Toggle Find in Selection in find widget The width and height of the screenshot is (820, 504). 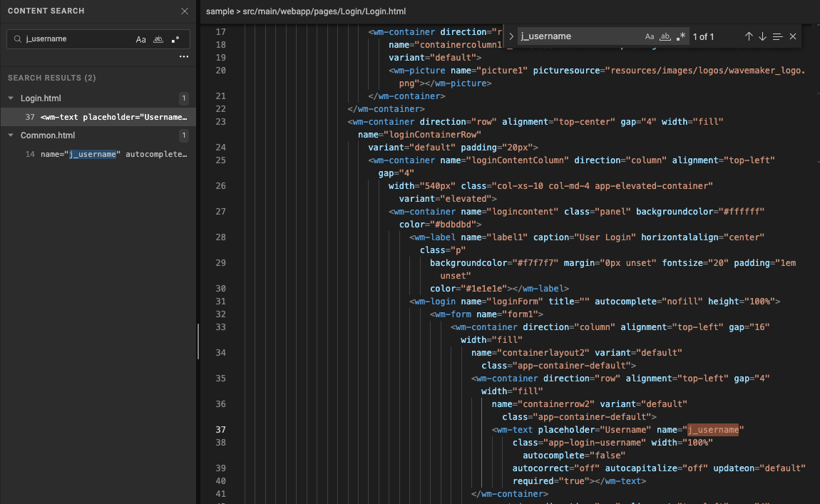point(777,36)
